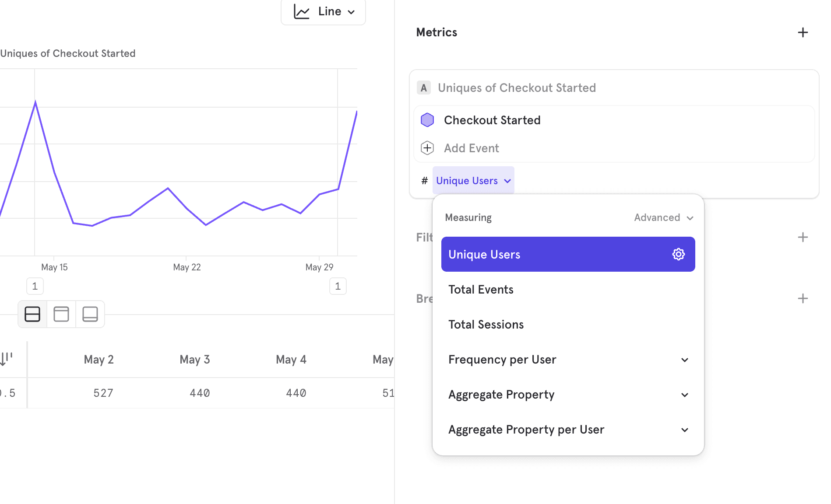Viewport: 831px width, 504px height.
Task: Click the Checkout Started event name
Action: coord(492,120)
